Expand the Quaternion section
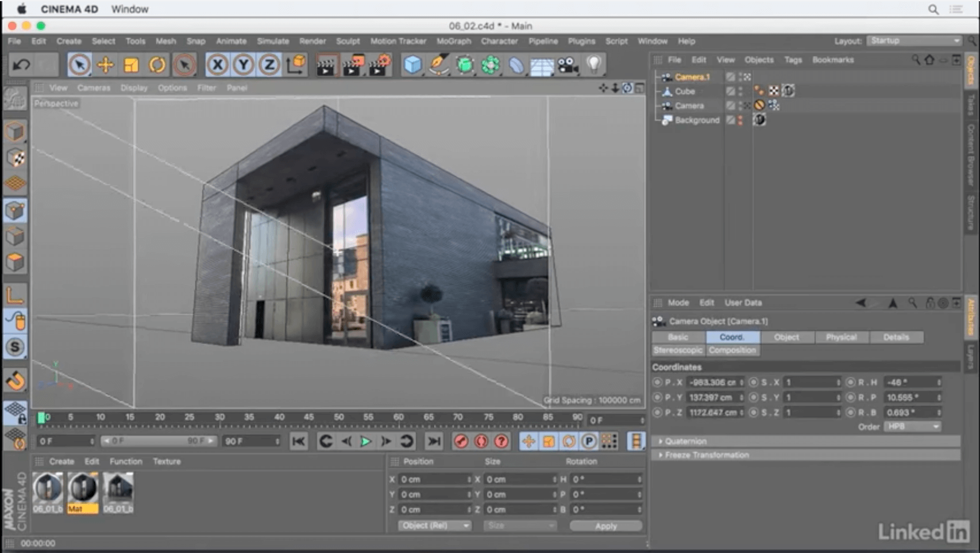This screenshot has width=980, height=553. (x=685, y=441)
